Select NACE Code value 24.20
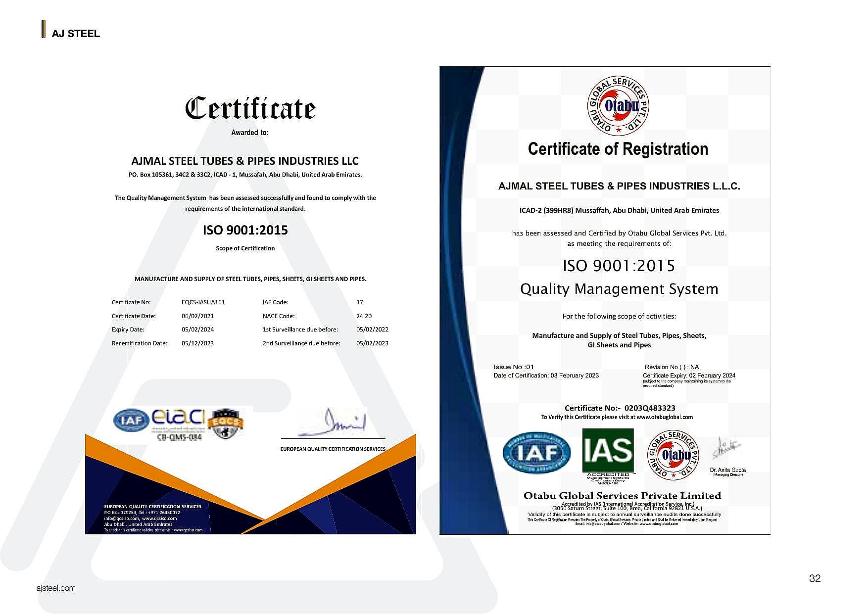 364,316
